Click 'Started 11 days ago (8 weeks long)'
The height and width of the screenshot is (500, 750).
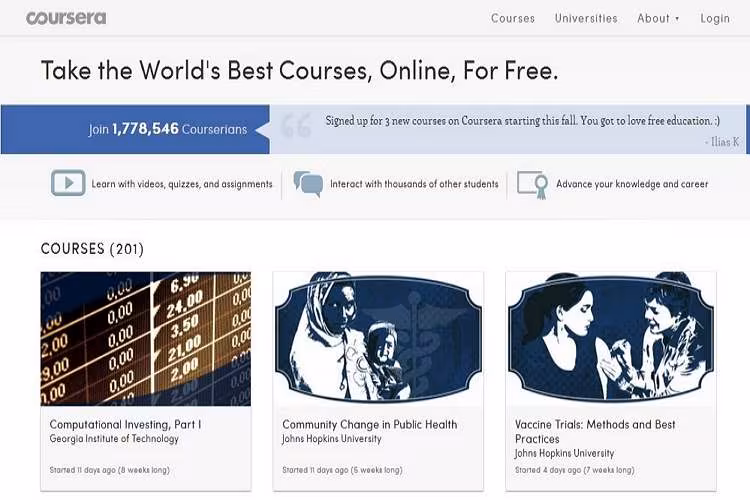tap(110, 470)
